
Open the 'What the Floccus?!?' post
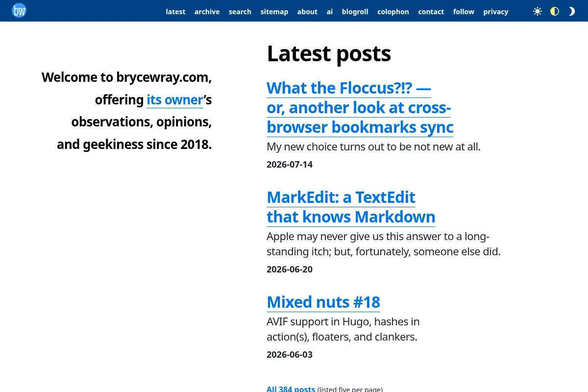(x=360, y=108)
